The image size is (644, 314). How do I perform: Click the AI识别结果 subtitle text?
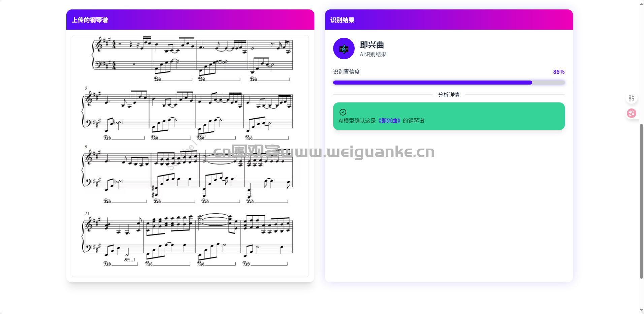point(373,54)
